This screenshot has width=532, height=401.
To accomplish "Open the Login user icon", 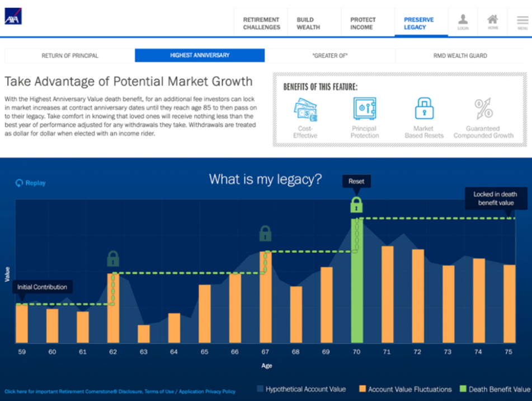I will [463, 22].
